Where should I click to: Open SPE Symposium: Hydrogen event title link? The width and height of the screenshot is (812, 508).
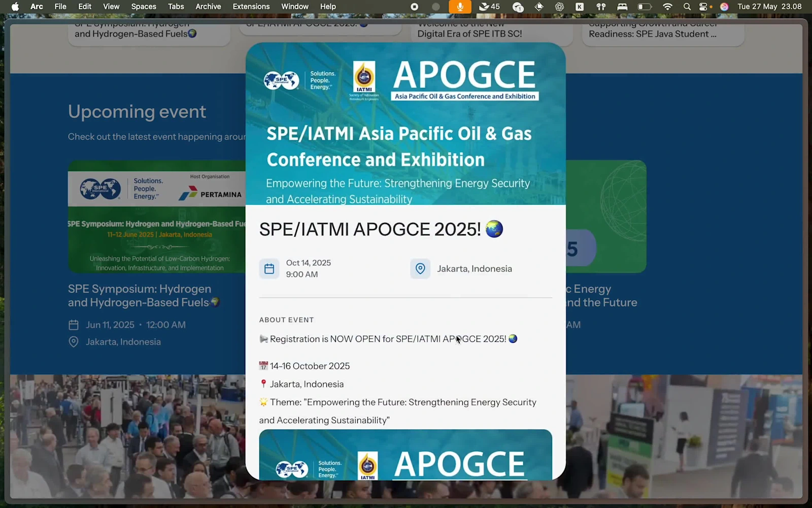coord(144,296)
